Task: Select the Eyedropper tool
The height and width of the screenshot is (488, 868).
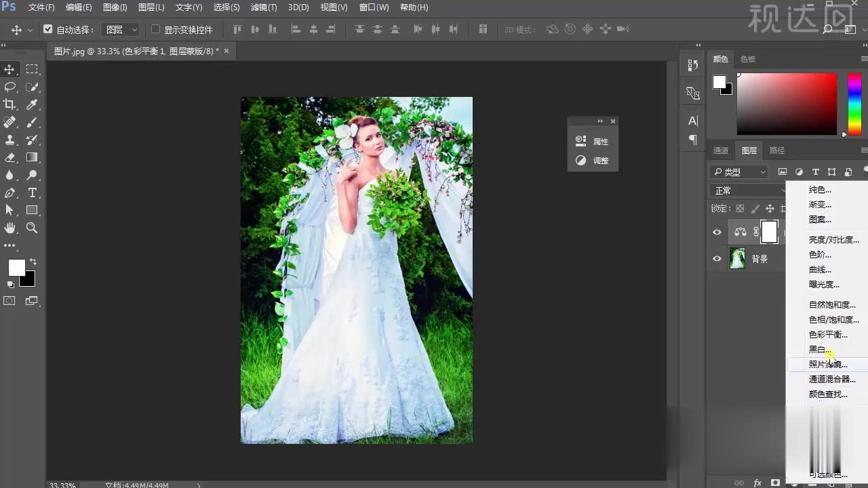Action: click(x=32, y=104)
